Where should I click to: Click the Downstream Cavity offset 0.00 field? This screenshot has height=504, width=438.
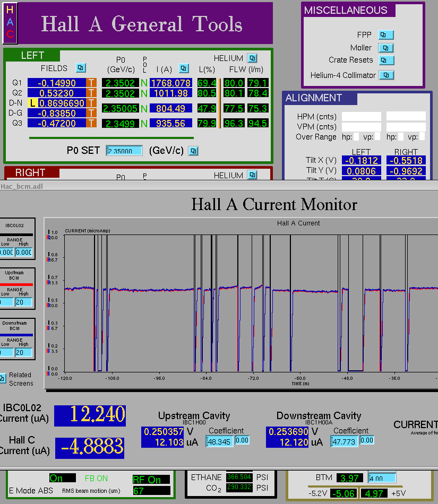367,440
